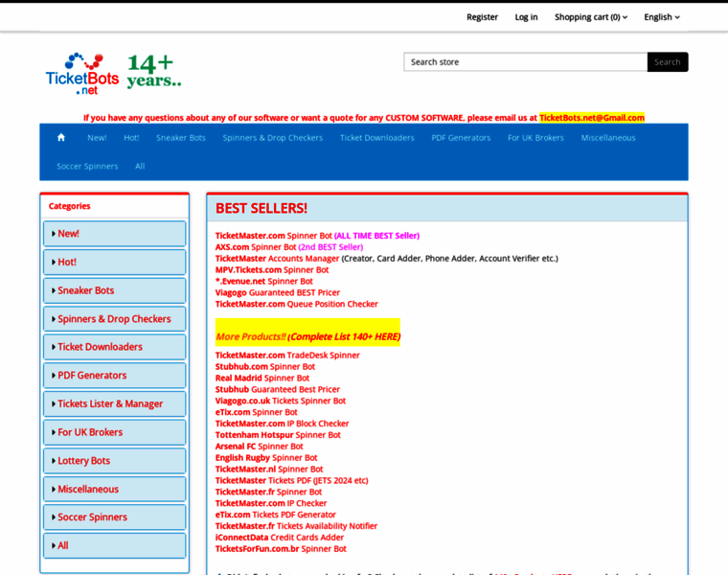The width and height of the screenshot is (728, 575).
Task: Click the Log in link
Action: coord(526,17)
